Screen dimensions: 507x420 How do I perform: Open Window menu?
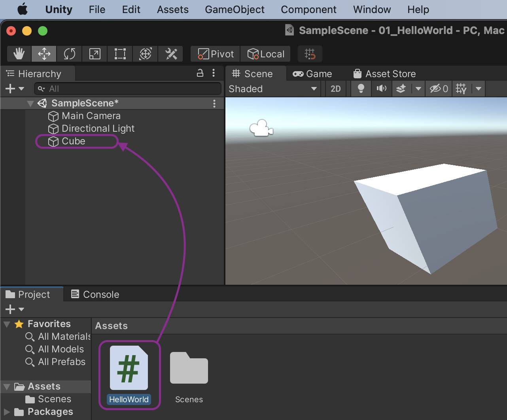[372, 9]
